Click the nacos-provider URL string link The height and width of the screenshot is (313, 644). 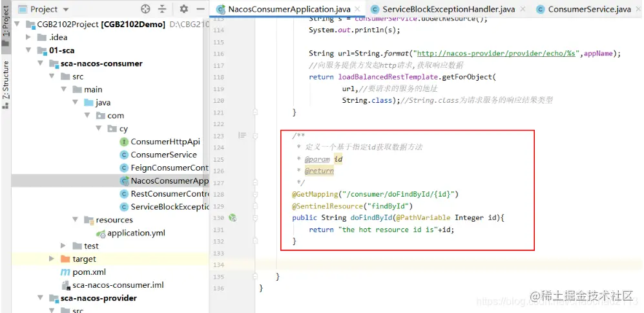click(x=497, y=54)
